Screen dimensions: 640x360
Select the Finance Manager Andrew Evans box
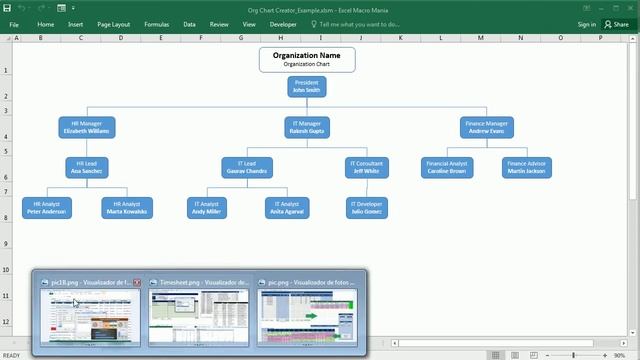coord(487,127)
